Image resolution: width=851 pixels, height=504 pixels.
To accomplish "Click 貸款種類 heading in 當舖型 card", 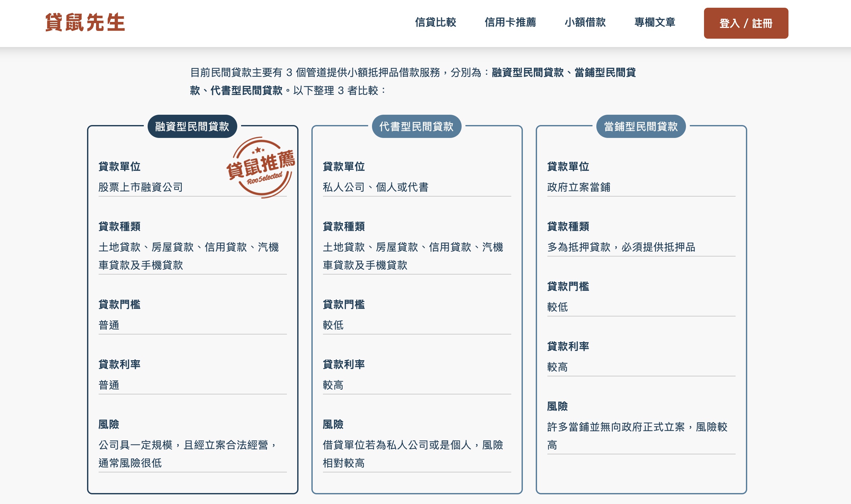I will click(x=568, y=226).
